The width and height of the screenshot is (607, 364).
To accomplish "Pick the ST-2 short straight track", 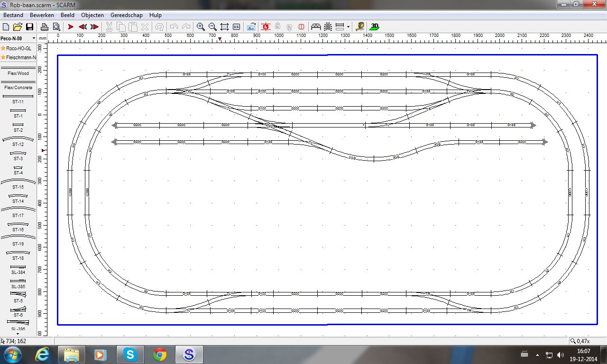I will click(18, 128).
